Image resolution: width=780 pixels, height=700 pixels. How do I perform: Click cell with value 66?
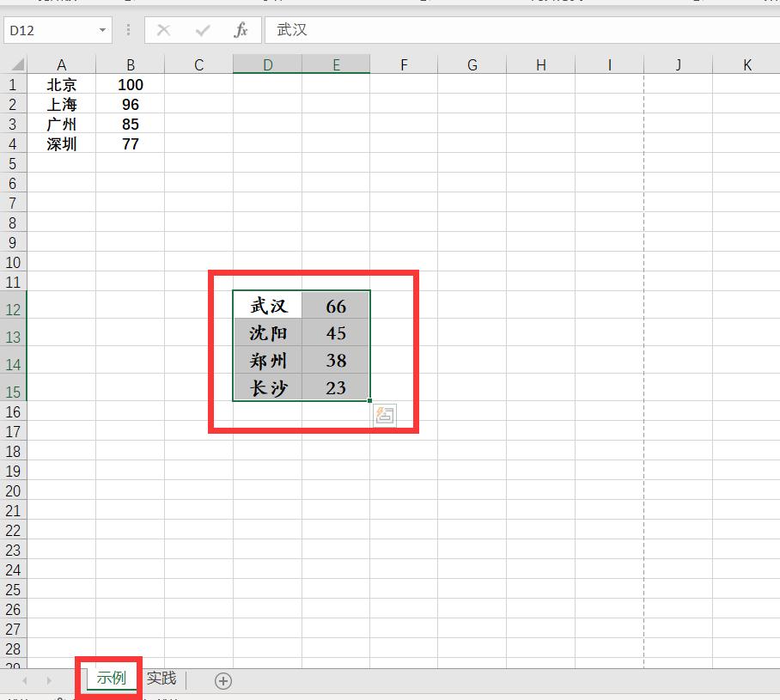click(x=336, y=306)
